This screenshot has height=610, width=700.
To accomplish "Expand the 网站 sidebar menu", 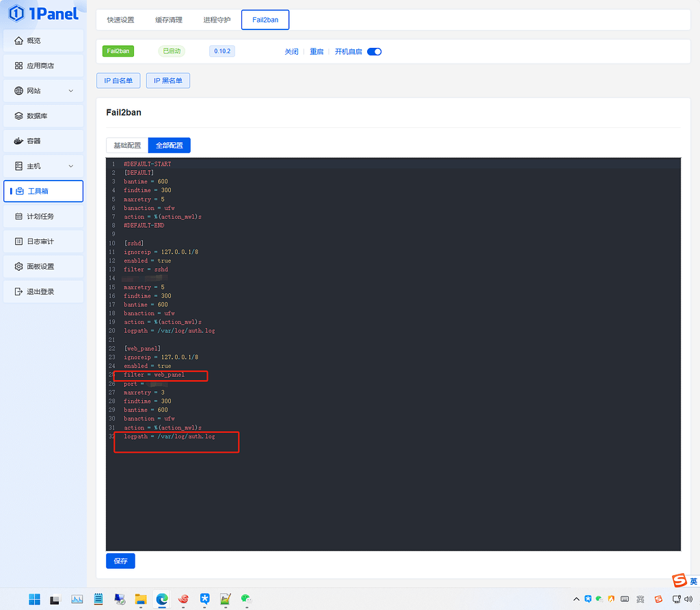I will pos(43,90).
